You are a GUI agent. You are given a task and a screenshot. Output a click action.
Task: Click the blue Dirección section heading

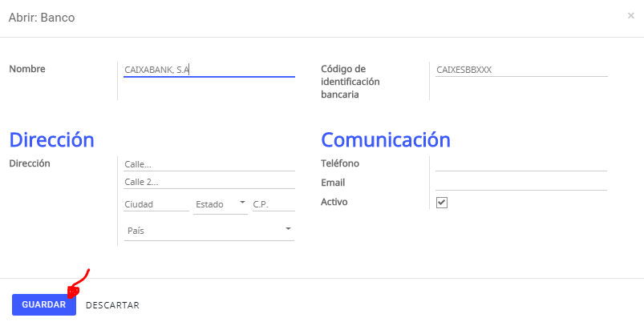(x=52, y=140)
